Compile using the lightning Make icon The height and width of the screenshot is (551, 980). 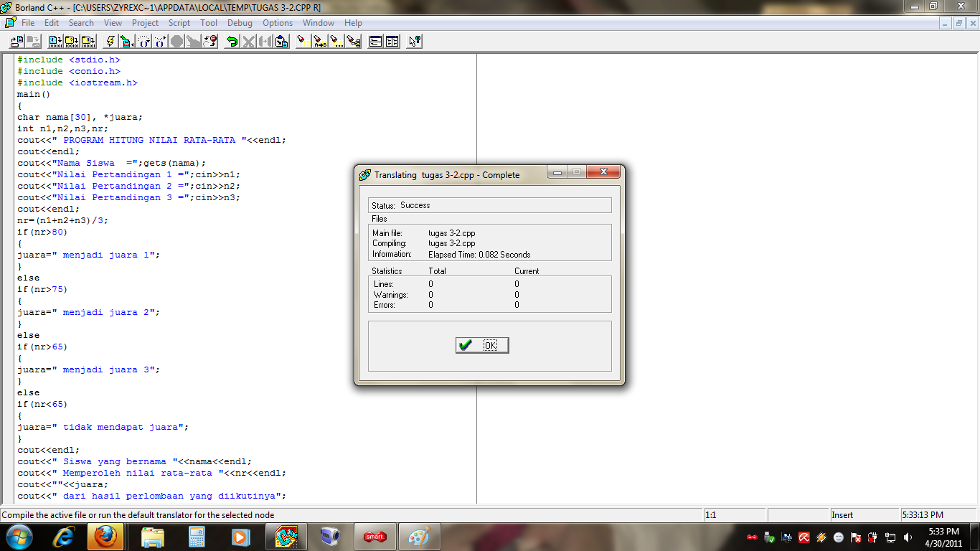pos(109,41)
